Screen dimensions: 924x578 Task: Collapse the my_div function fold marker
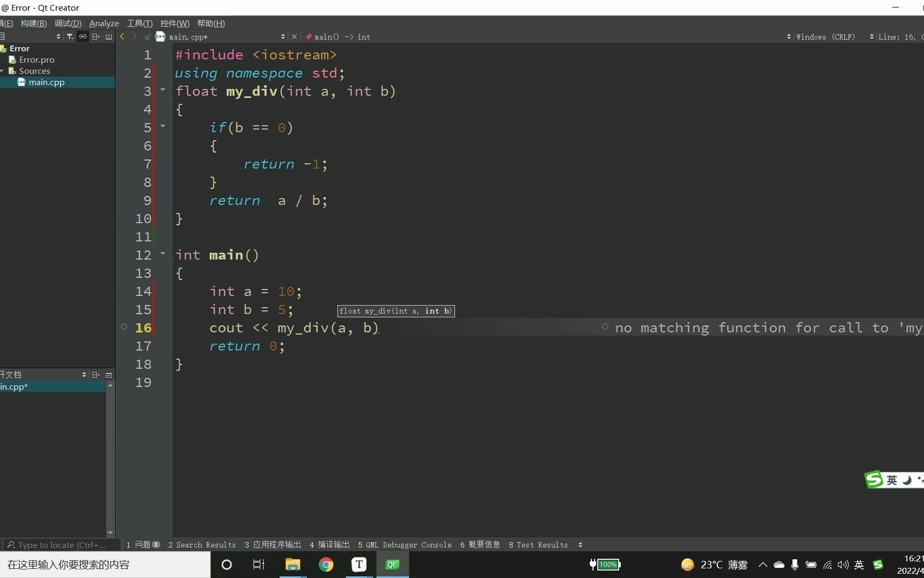click(x=163, y=90)
